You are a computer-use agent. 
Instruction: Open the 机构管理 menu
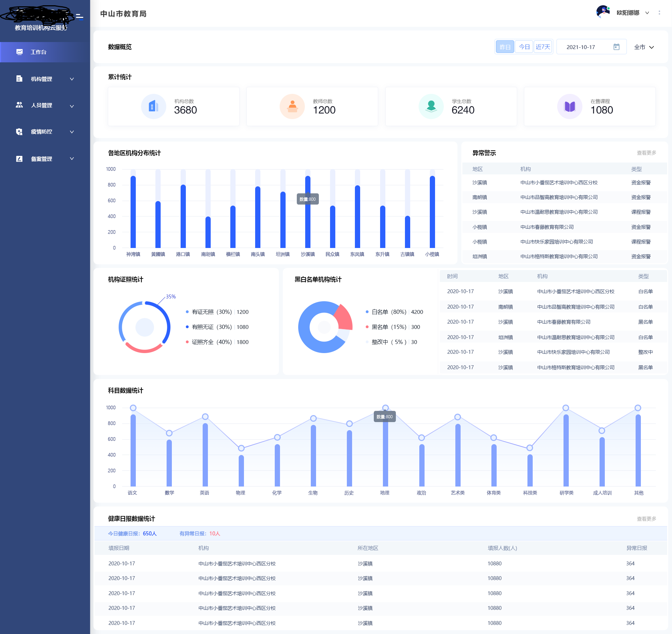[45, 79]
